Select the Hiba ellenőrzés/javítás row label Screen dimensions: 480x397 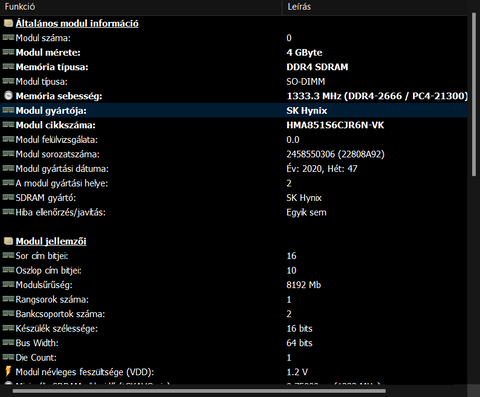click(x=61, y=212)
